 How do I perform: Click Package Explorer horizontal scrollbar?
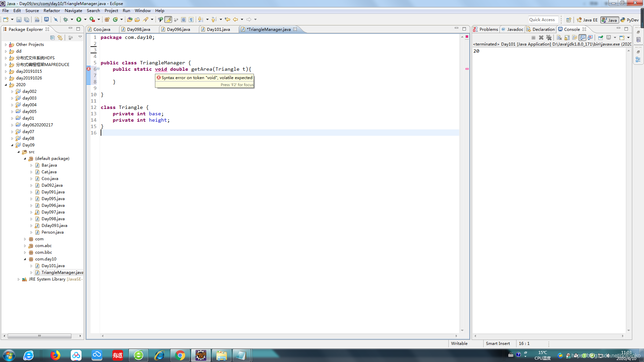pyautogui.click(x=39, y=336)
